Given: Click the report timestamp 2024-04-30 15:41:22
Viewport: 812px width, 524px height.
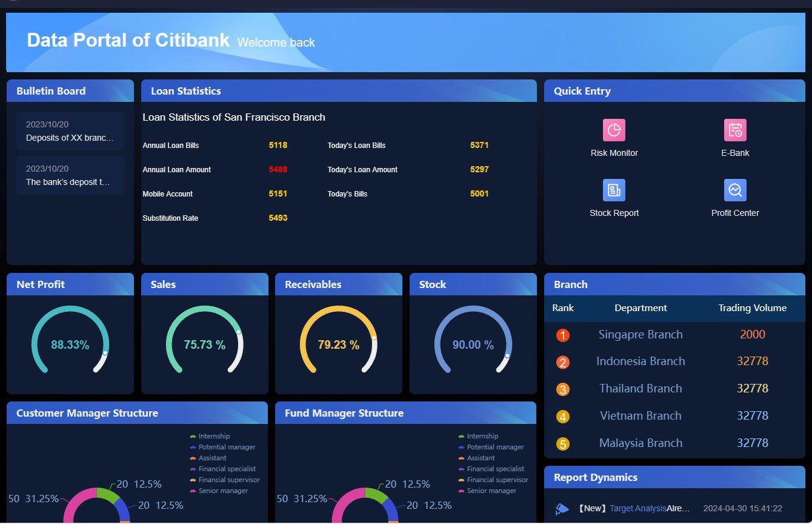Looking at the screenshot, I should point(743,509).
